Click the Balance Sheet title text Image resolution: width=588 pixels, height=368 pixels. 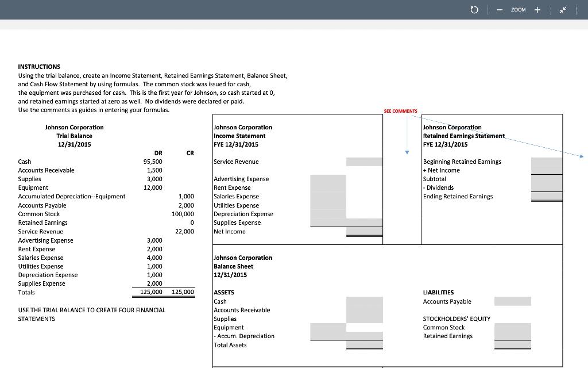234,266
